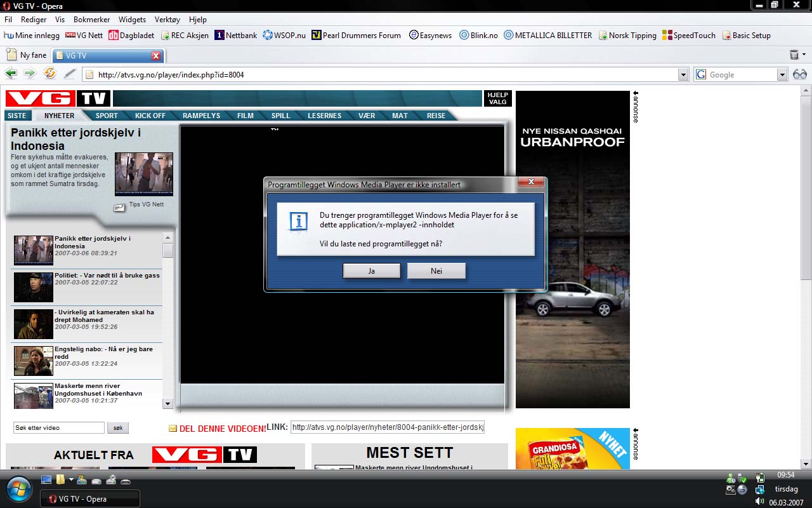Open the Dagbladet bookmark

(131, 36)
